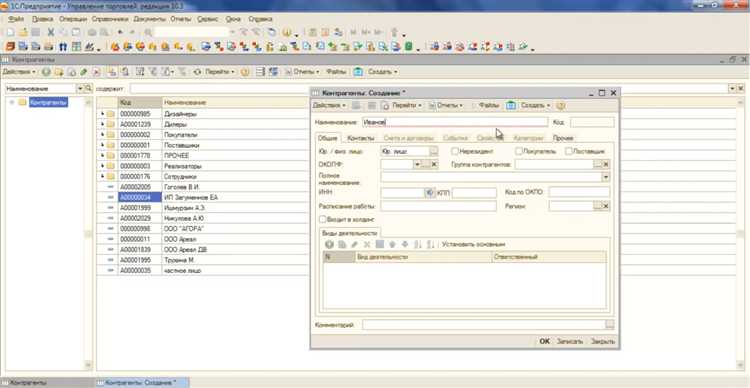Switch to the Контакты tab
Viewport: 750px width, 388px height.
click(x=361, y=138)
